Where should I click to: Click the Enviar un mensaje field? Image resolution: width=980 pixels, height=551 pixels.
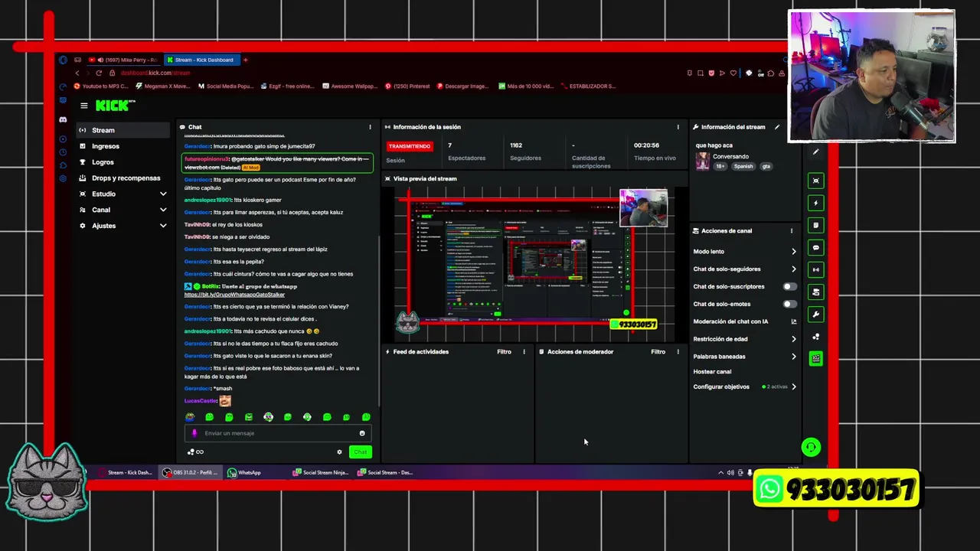tap(277, 433)
